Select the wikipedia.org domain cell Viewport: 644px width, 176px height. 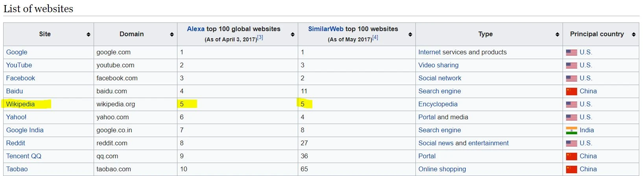(135, 104)
